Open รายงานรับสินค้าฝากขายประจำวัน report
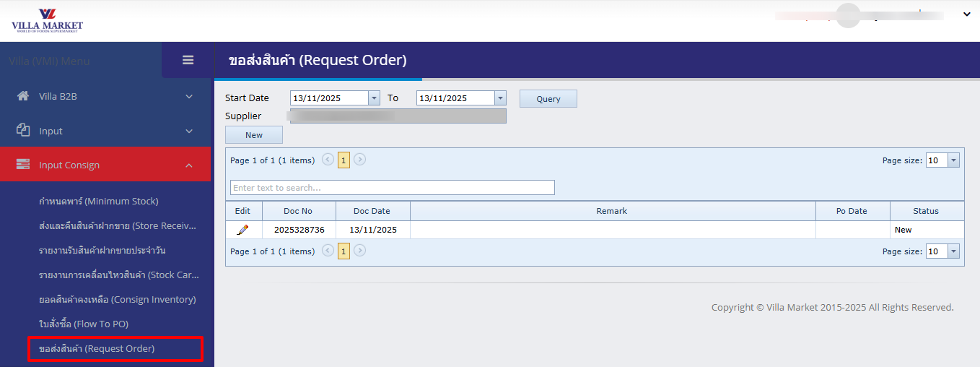This screenshot has height=367, width=980. pos(102,250)
